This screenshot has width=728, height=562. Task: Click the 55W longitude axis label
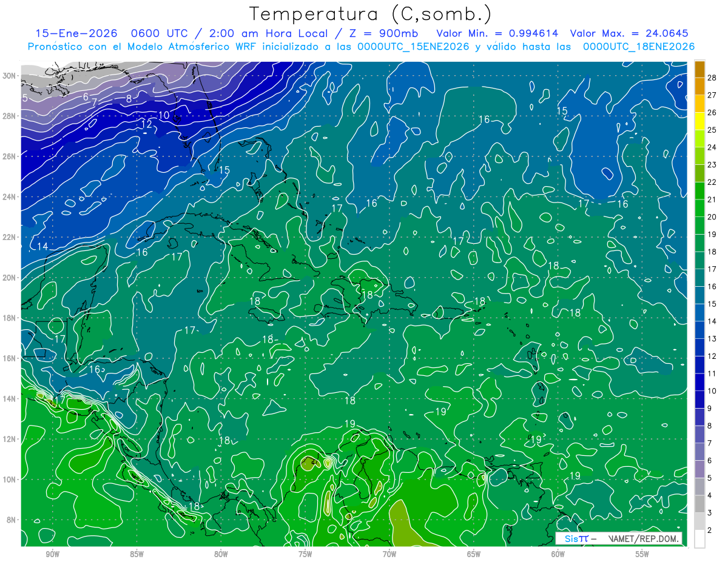click(x=642, y=554)
